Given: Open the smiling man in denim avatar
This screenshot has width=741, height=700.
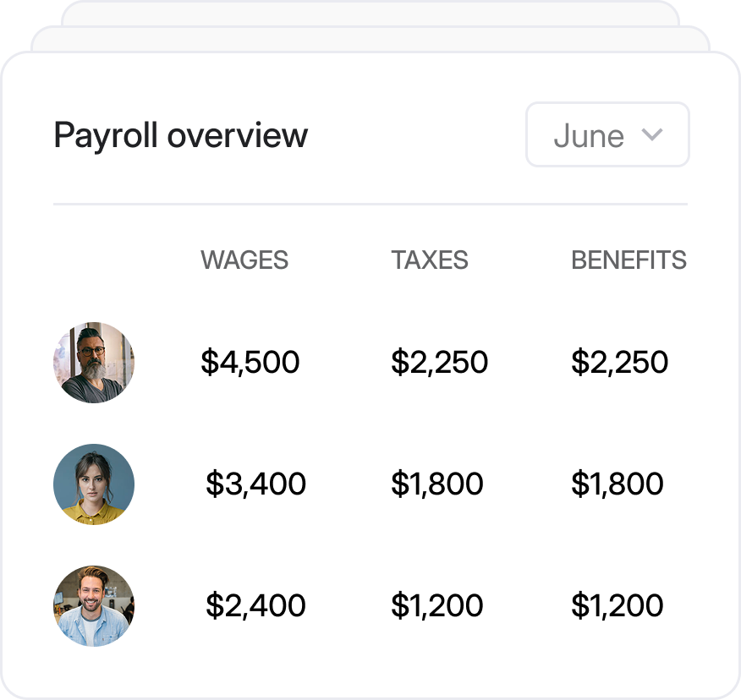Looking at the screenshot, I should pyautogui.click(x=94, y=606).
